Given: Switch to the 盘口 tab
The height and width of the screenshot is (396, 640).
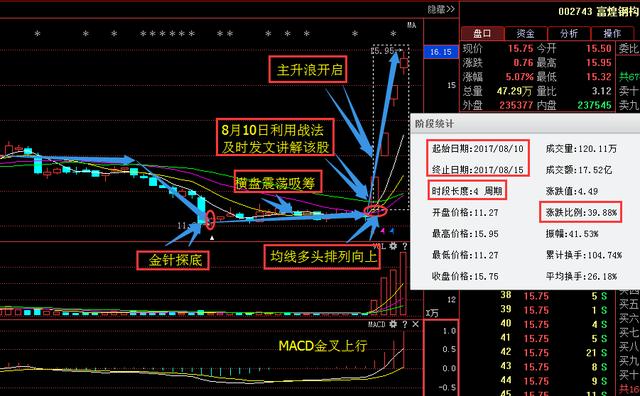Looking at the screenshot, I should pyautogui.click(x=482, y=33).
